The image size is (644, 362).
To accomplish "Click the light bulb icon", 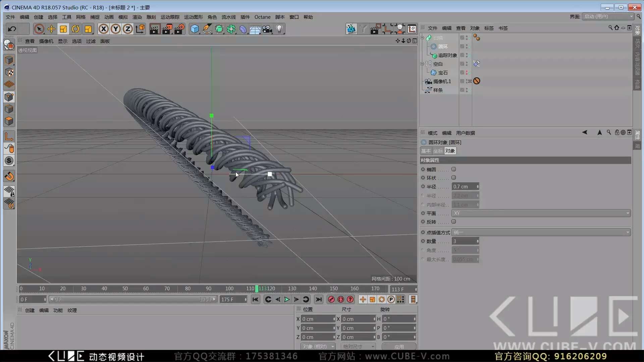I will [x=279, y=29].
